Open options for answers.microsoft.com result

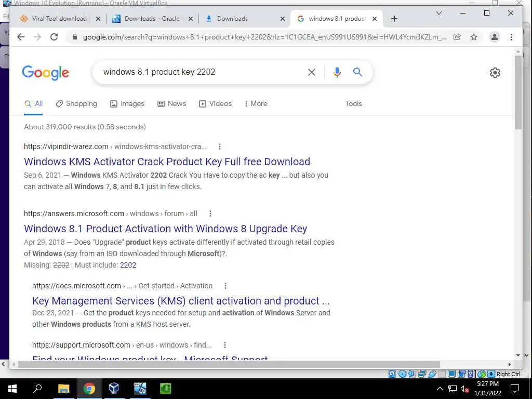click(x=210, y=214)
